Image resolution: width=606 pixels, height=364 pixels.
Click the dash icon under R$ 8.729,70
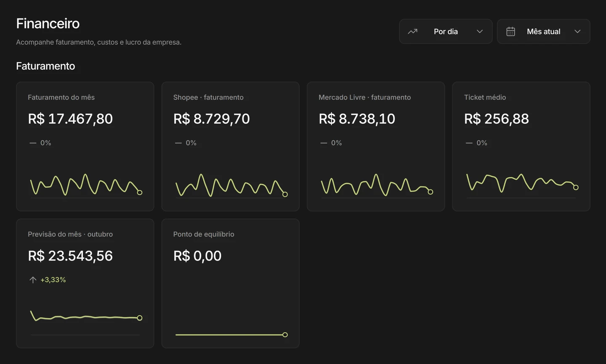[178, 143]
